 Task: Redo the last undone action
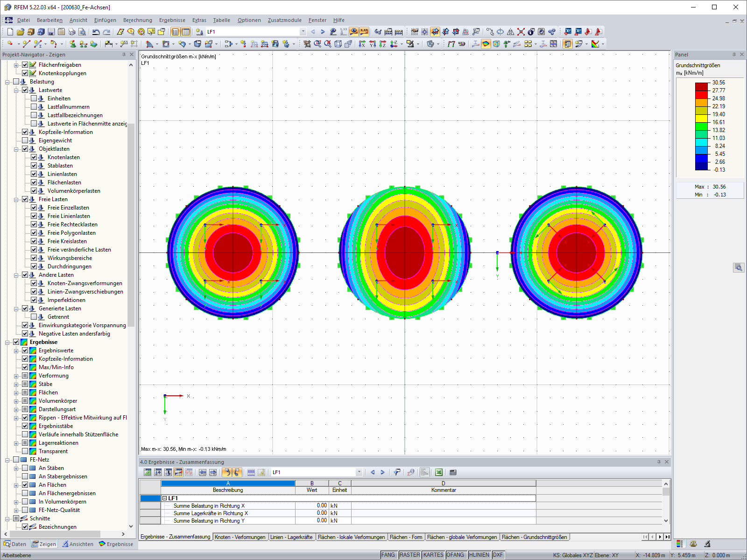click(106, 32)
